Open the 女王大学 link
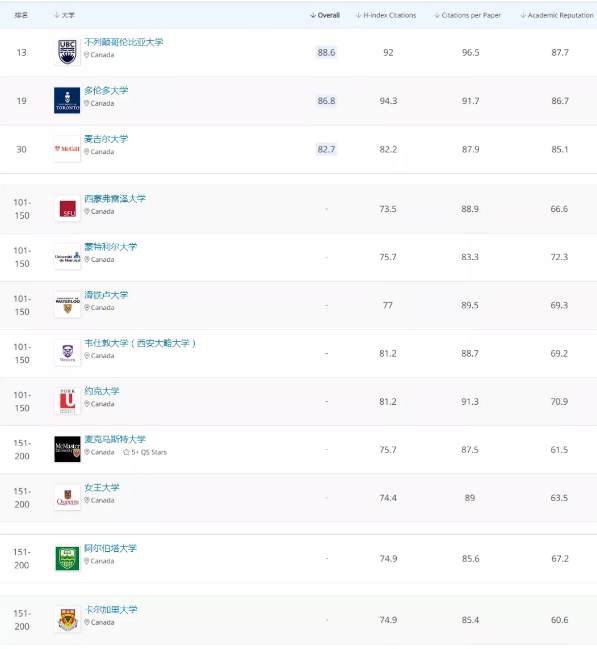 tap(102, 488)
